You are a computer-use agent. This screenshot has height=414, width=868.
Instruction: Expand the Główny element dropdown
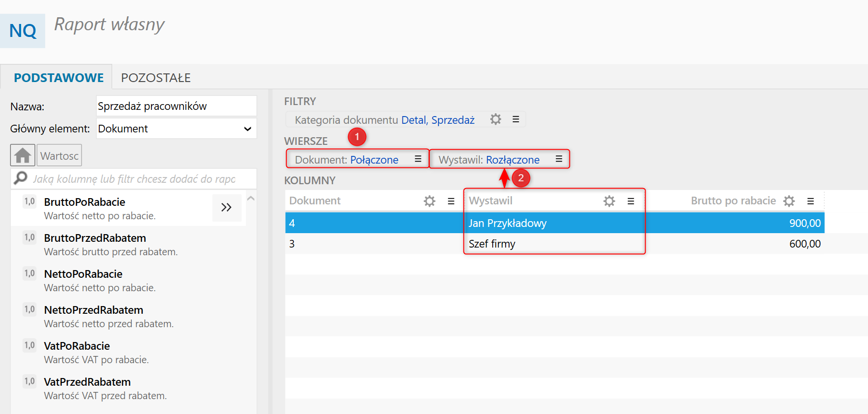click(247, 129)
